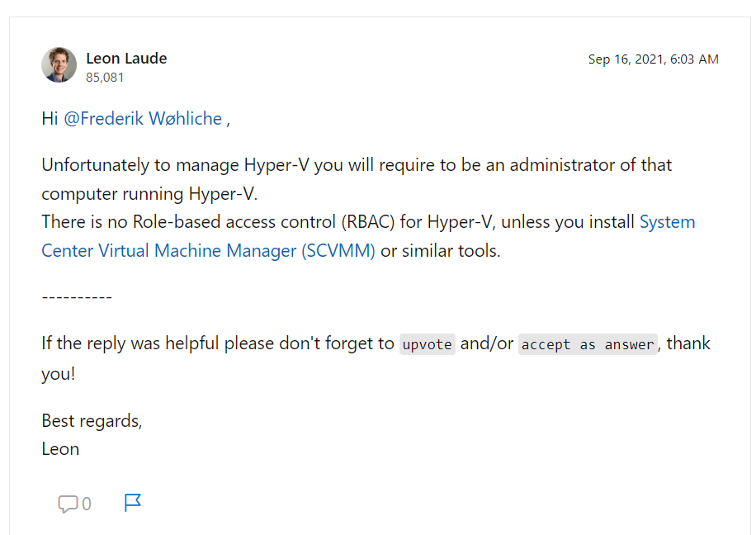756x535 pixels.
Task: Click the 'Best regards,' closing line
Action: click(x=92, y=421)
